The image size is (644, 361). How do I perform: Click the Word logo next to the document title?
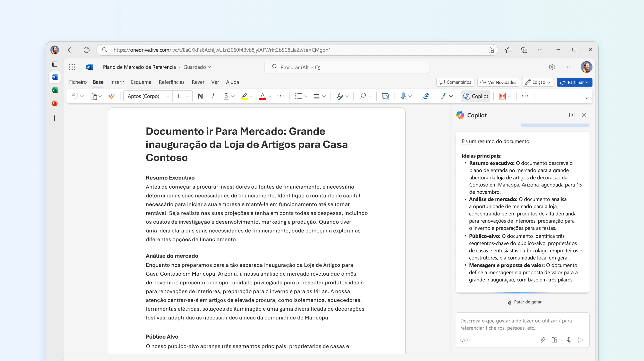[89, 67]
